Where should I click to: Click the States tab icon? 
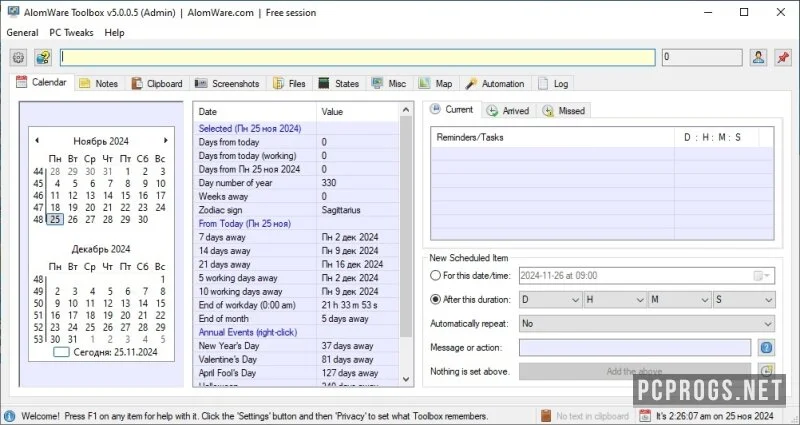click(324, 83)
